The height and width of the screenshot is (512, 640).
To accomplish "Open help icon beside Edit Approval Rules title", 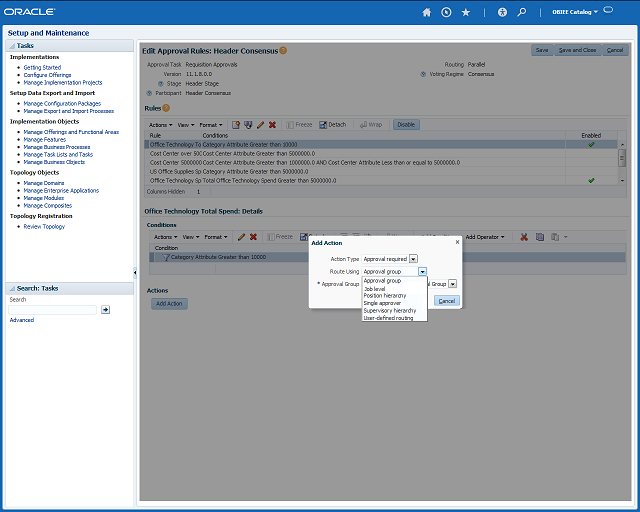I will click(283, 51).
